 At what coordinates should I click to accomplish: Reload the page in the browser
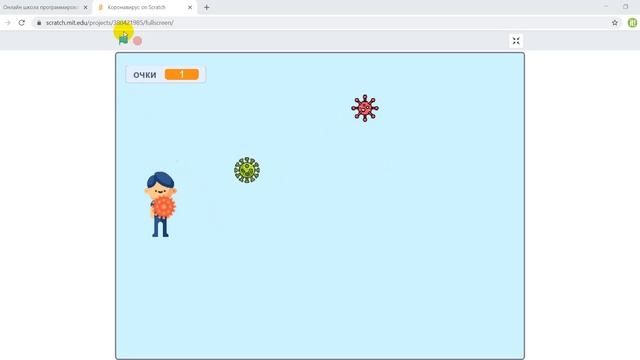pos(22,23)
